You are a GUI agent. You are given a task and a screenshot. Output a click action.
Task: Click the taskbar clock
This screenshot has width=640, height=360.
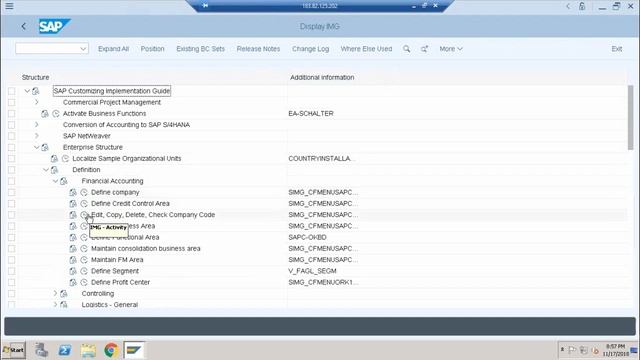616,350
